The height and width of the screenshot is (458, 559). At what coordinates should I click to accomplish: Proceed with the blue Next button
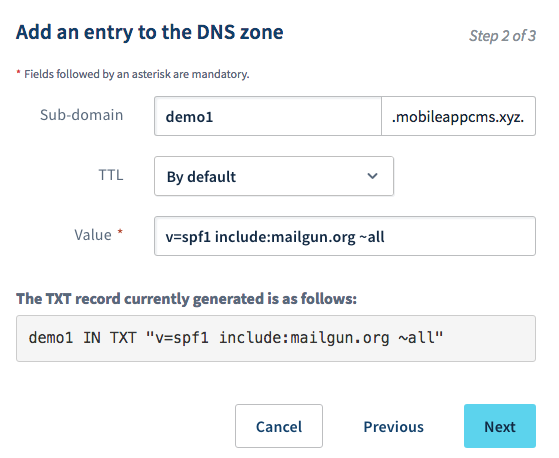tap(500, 426)
